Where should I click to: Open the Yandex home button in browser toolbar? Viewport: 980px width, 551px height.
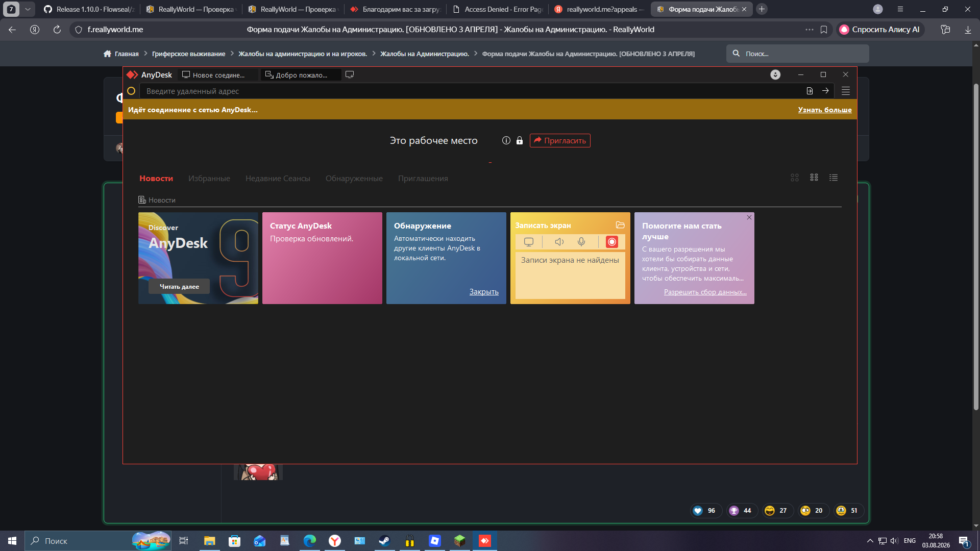(x=35, y=30)
